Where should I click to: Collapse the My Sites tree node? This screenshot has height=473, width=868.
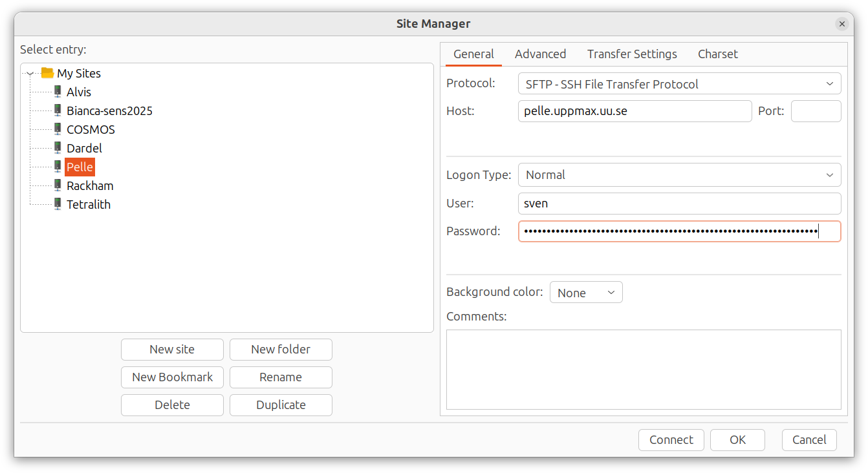[x=30, y=74]
